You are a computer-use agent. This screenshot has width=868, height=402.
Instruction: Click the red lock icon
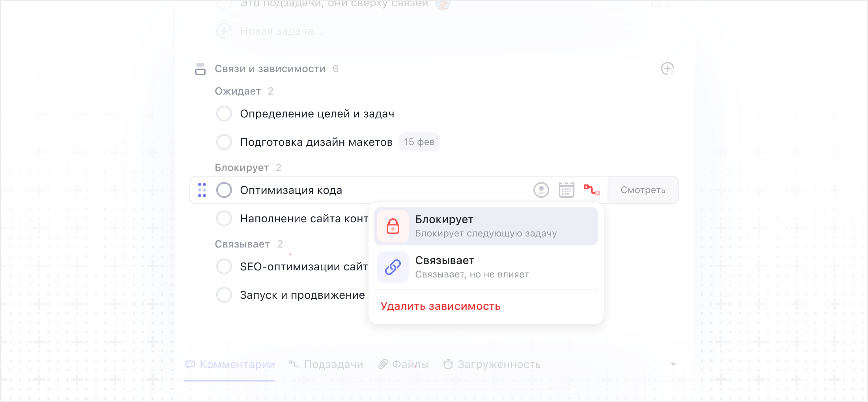pos(393,226)
